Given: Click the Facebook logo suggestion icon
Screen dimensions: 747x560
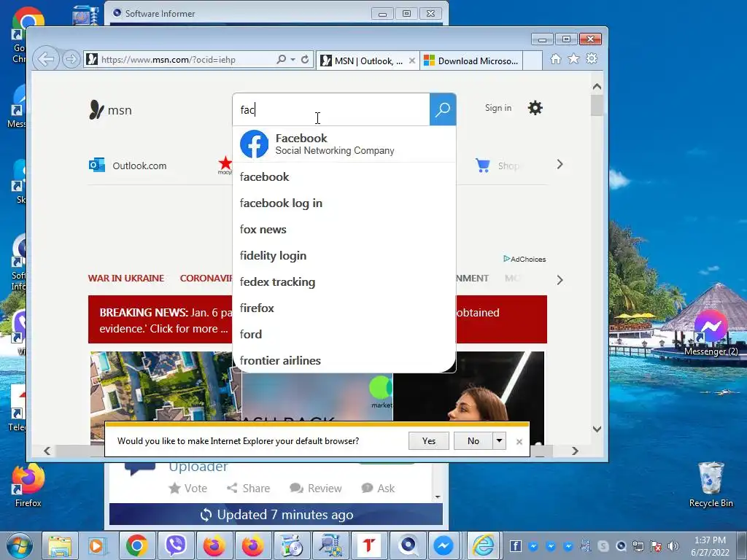Looking at the screenshot, I should pyautogui.click(x=254, y=144).
